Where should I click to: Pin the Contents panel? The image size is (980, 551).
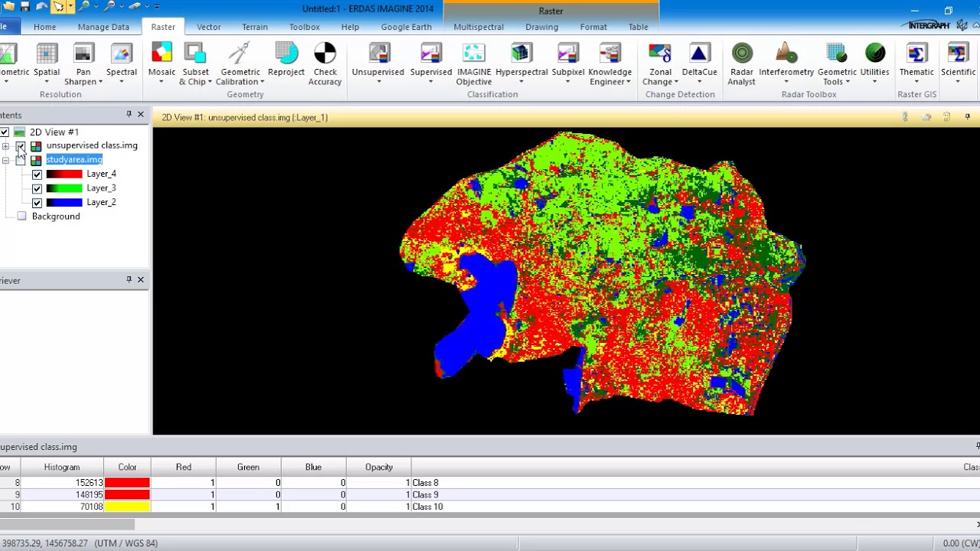[x=129, y=114]
